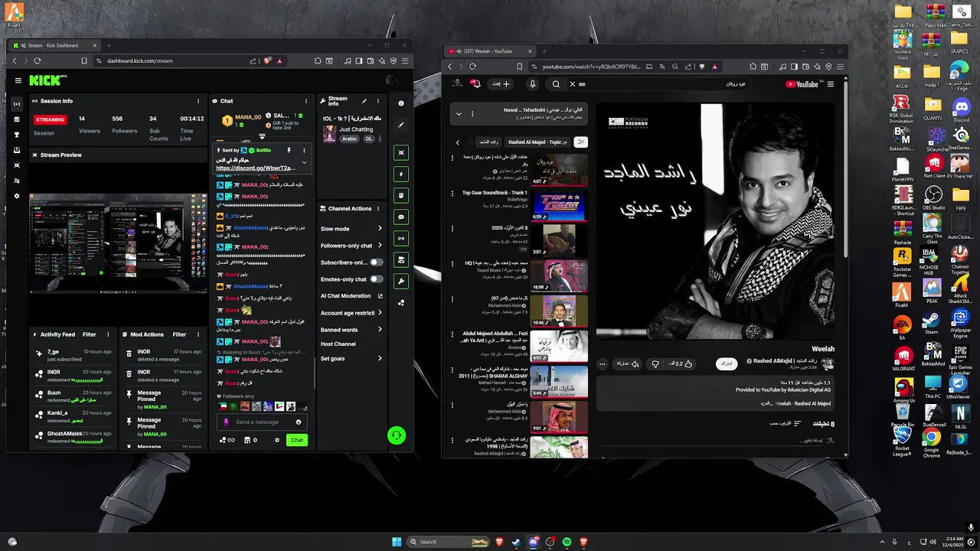Screen dimensions: 980x551
Task: Send message with green Chat button
Action: coord(297,440)
